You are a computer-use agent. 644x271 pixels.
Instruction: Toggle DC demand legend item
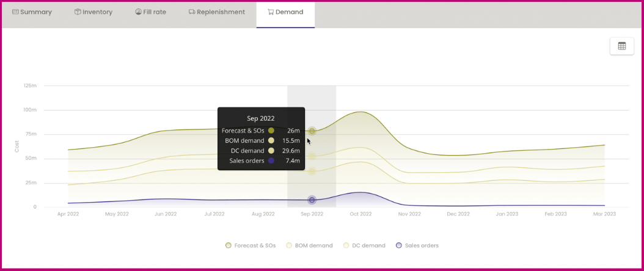(364, 245)
